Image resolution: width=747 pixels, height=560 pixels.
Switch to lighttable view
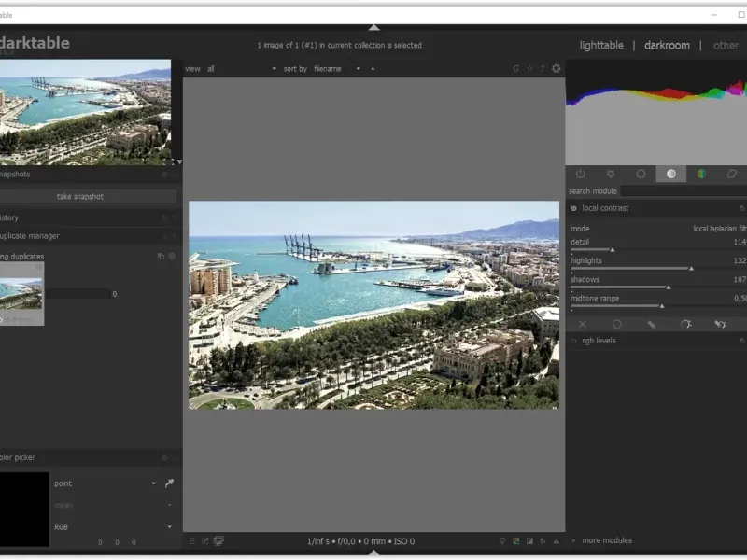(x=601, y=45)
